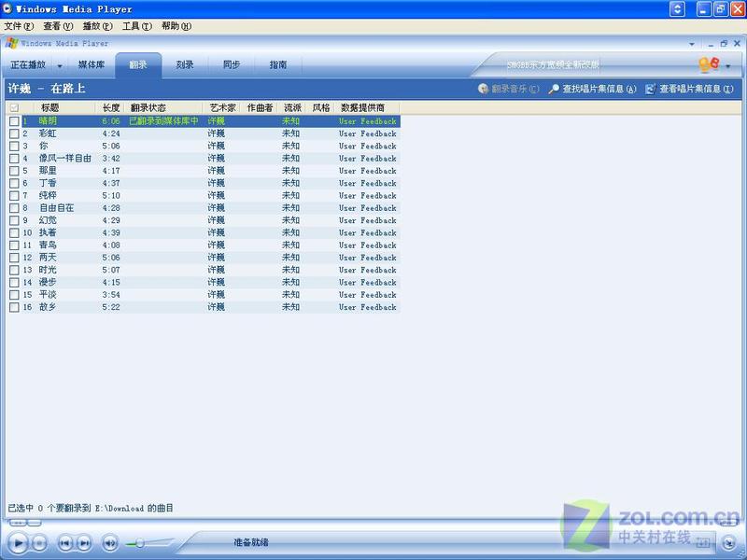Select the 翻录 tab
Viewport: 747px width, 560px height.
[138, 64]
